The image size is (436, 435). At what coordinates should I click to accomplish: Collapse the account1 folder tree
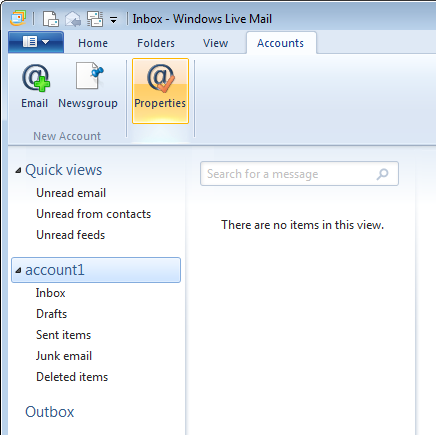pos(18,270)
